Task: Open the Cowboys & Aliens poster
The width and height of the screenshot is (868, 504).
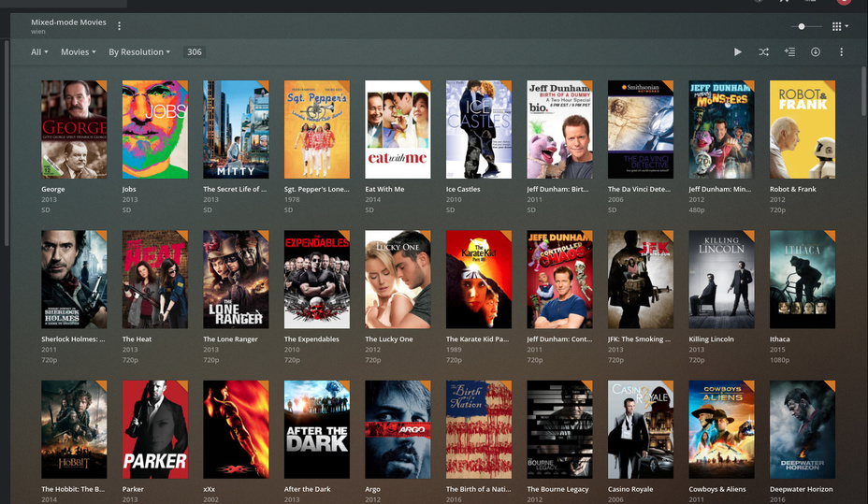Action: 721,429
